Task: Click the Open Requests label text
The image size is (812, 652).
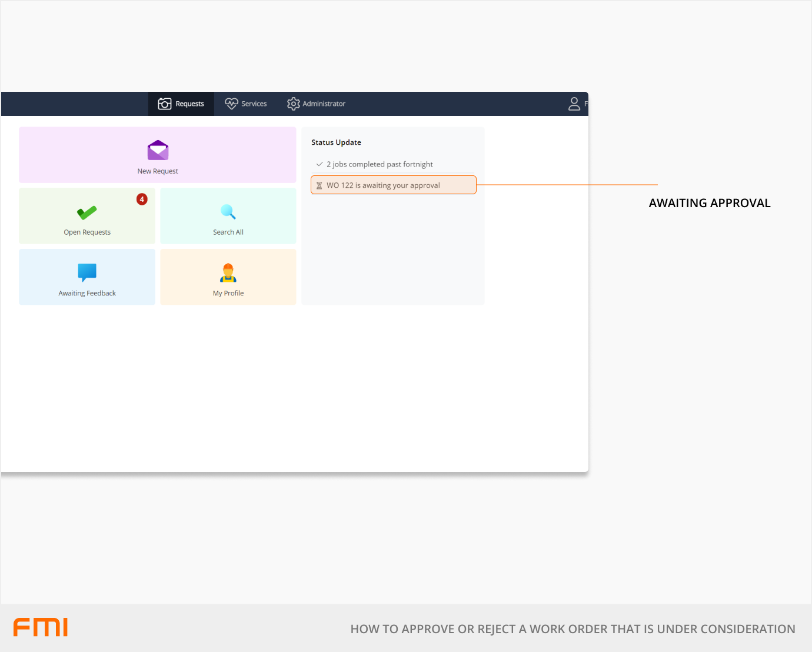Action: coord(87,232)
